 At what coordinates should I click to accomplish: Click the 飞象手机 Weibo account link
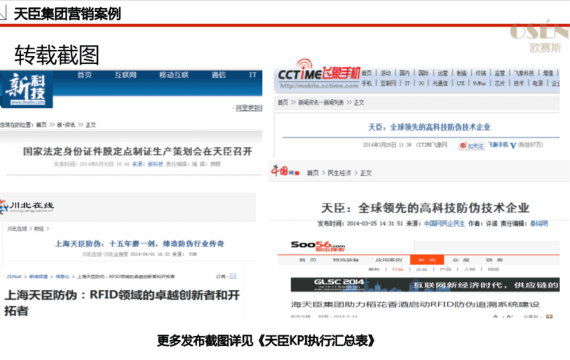pos(498,145)
